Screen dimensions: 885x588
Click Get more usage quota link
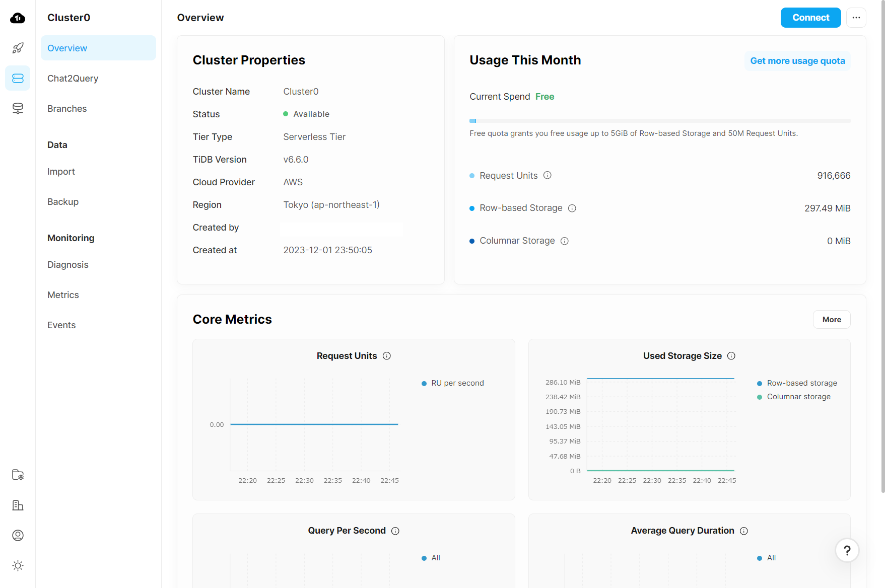[x=797, y=61]
